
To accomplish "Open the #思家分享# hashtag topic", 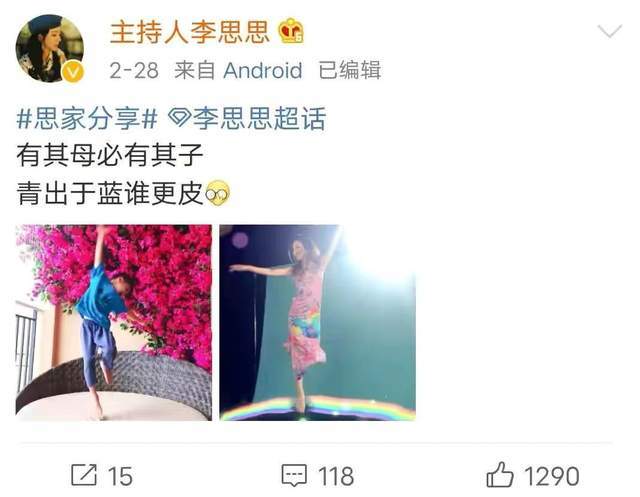I will point(87,119).
